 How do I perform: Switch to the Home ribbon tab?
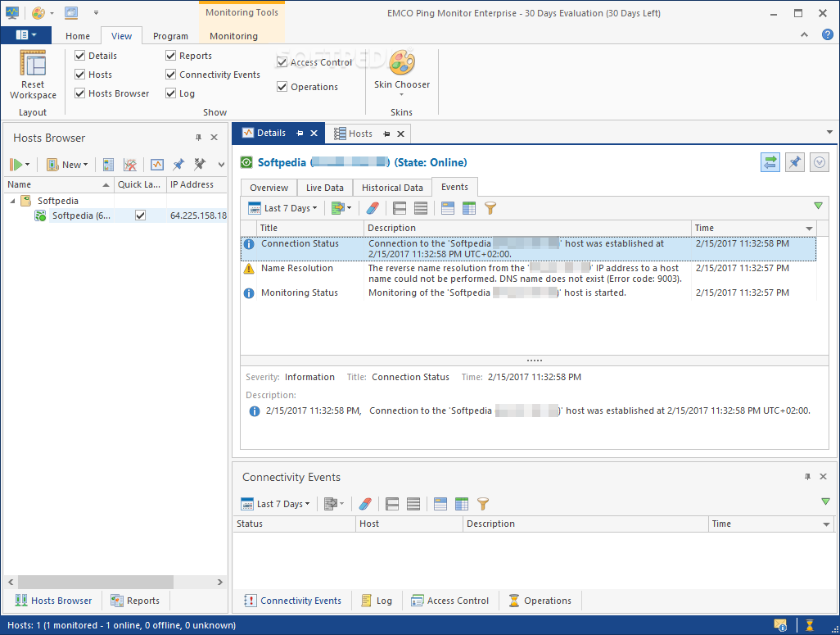[x=78, y=36]
